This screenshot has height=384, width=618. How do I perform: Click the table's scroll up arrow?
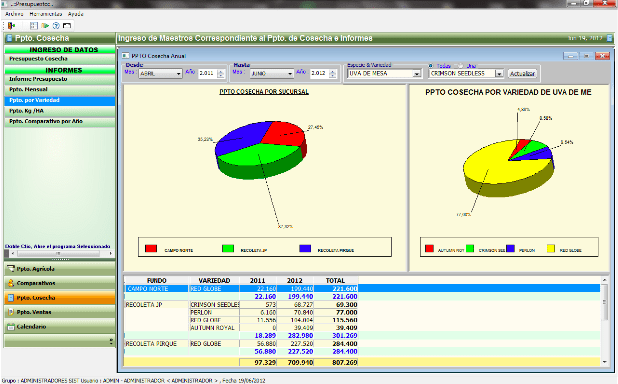[x=604, y=280]
